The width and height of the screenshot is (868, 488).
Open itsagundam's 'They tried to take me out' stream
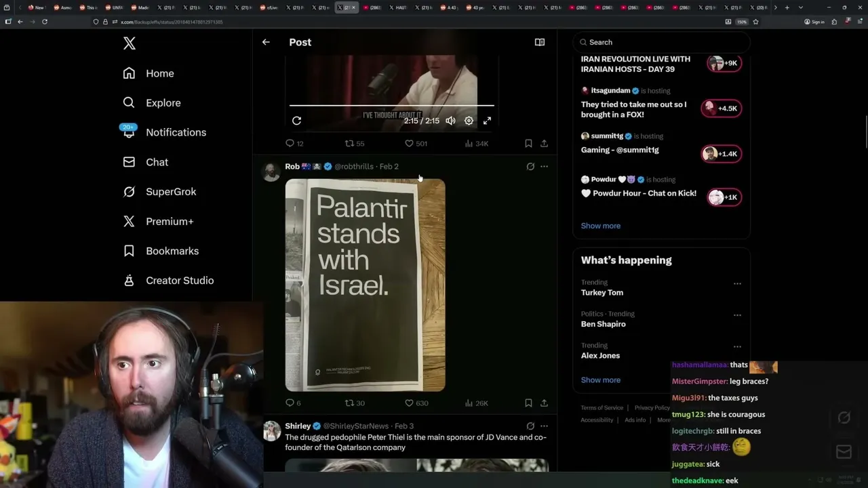(x=633, y=110)
